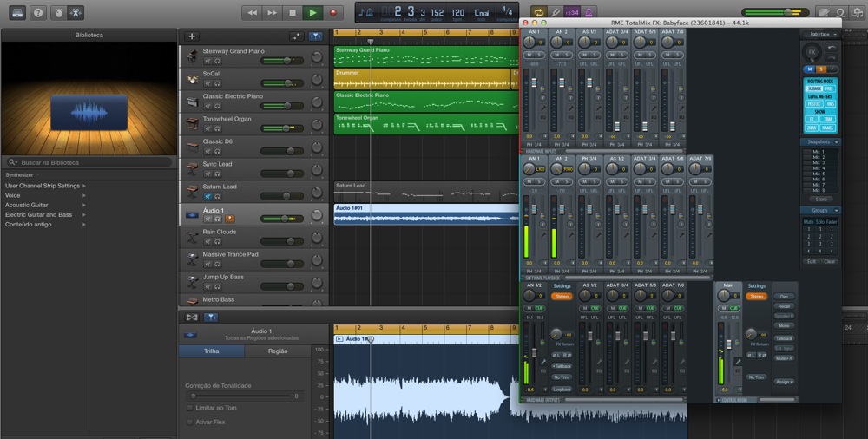Open the Smart Controls knob icon

point(58,12)
